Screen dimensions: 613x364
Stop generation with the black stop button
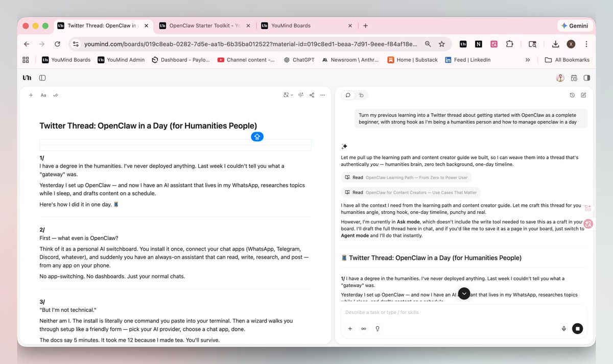[x=577, y=329]
